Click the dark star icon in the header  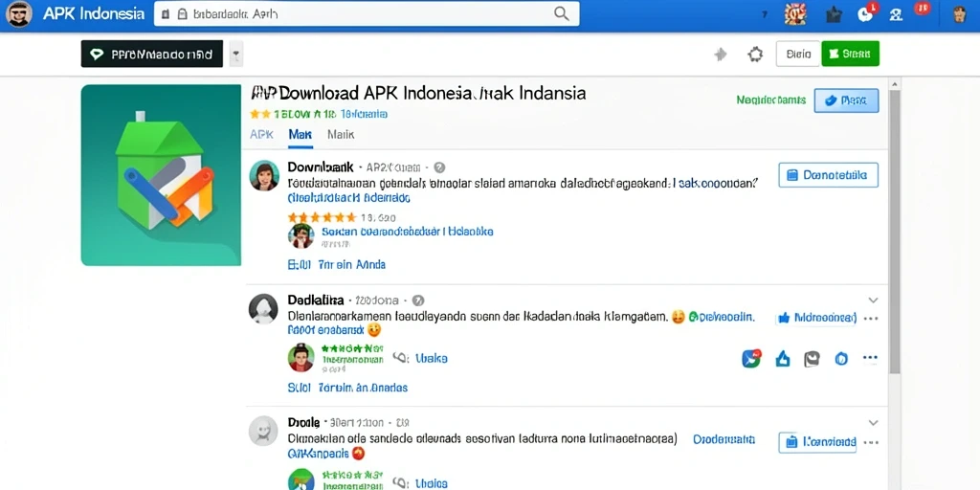(x=834, y=15)
